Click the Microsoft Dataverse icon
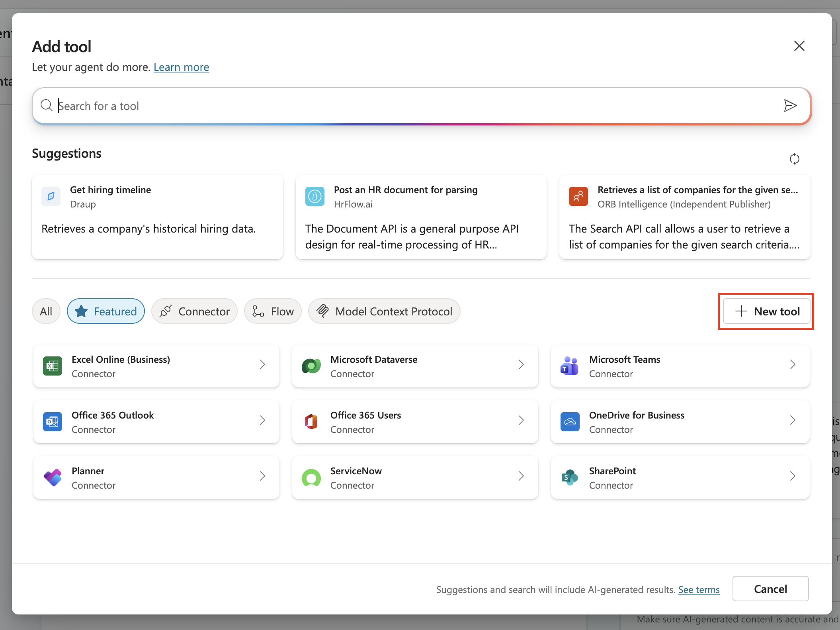This screenshot has height=630, width=840. point(311,366)
